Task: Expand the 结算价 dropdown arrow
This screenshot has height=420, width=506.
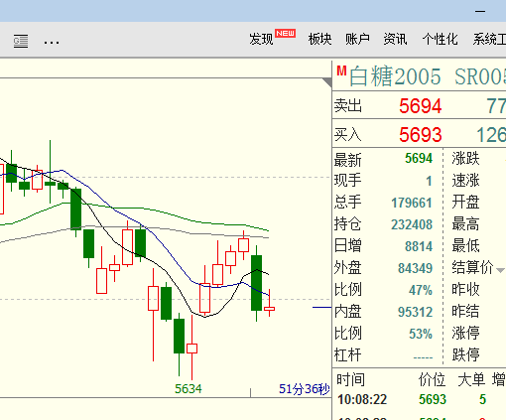Action: coord(500,270)
